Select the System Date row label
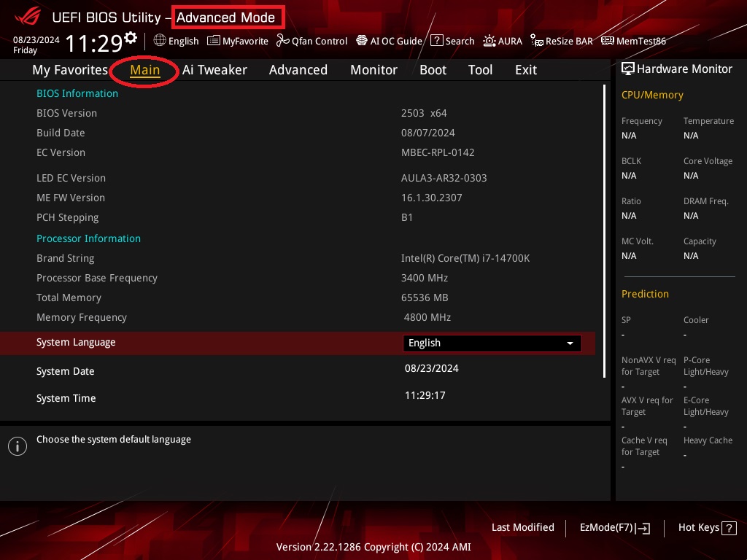747x560 pixels. point(65,371)
